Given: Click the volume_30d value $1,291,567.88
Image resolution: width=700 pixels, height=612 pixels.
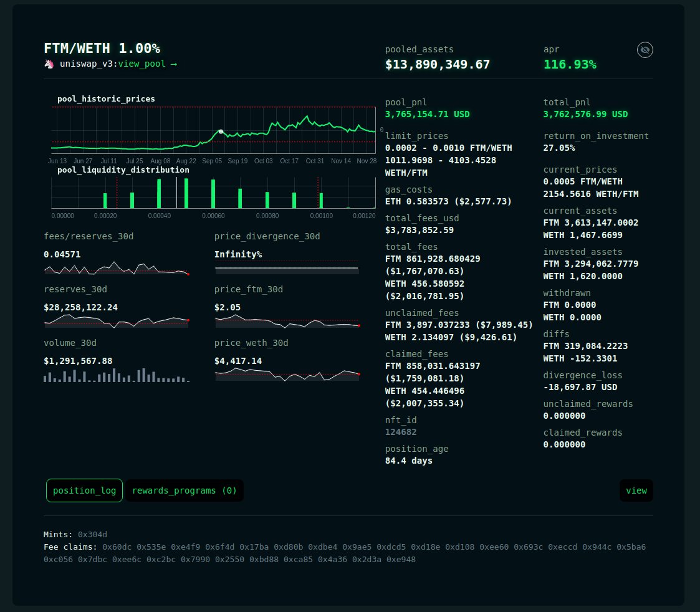Looking at the screenshot, I should coord(78,361).
